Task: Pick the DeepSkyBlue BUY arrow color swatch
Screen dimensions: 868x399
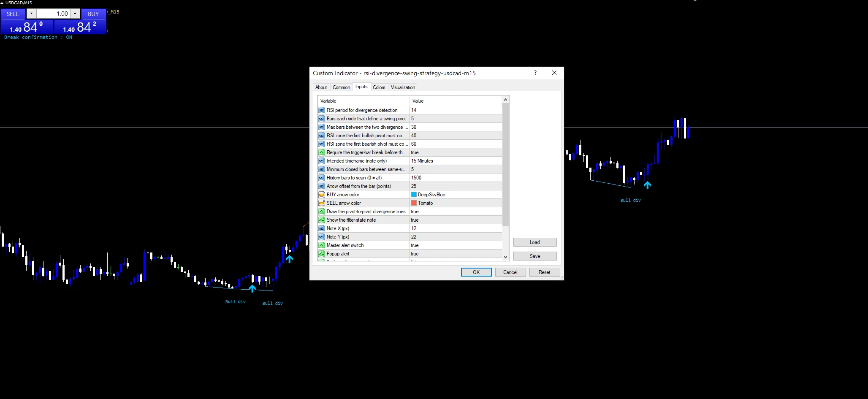Action: click(x=414, y=195)
